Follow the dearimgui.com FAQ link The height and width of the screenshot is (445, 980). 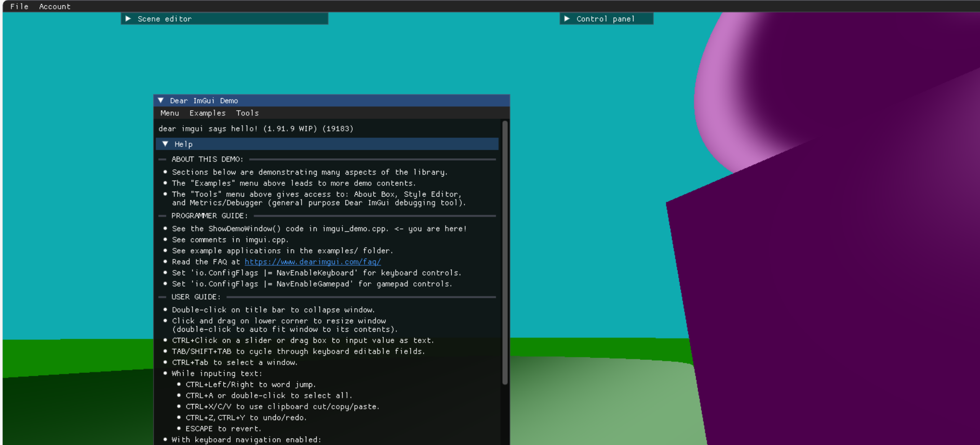(x=313, y=262)
